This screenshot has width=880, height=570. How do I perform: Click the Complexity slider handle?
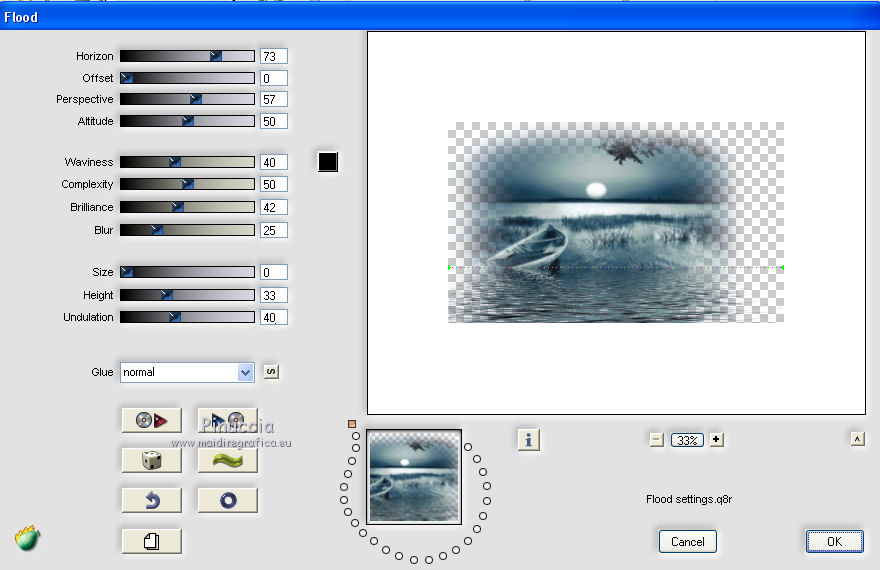[x=187, y=184]
